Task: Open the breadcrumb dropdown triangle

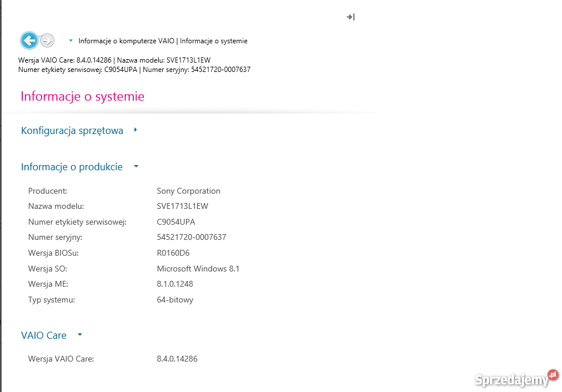Action: pos(71,41)
